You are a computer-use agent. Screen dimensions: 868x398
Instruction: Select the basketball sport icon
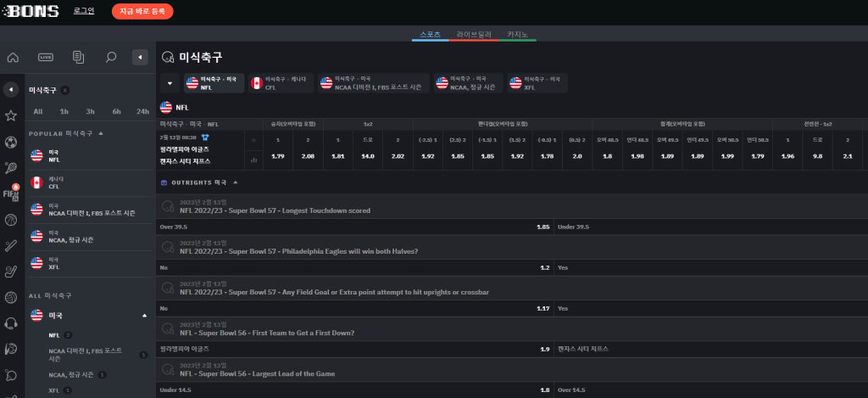pyautogui.click(x=10, y=220)
